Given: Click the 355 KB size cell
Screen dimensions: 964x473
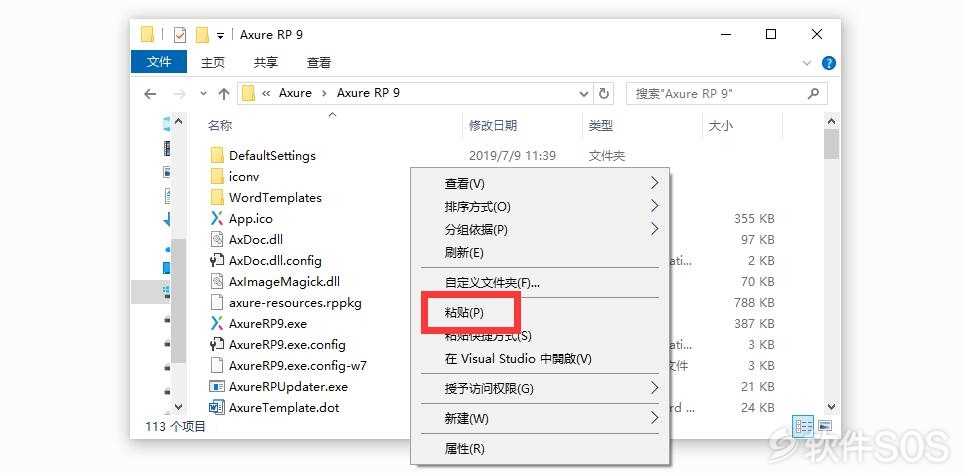Looking at the screenshot, I should click(754, 218).
